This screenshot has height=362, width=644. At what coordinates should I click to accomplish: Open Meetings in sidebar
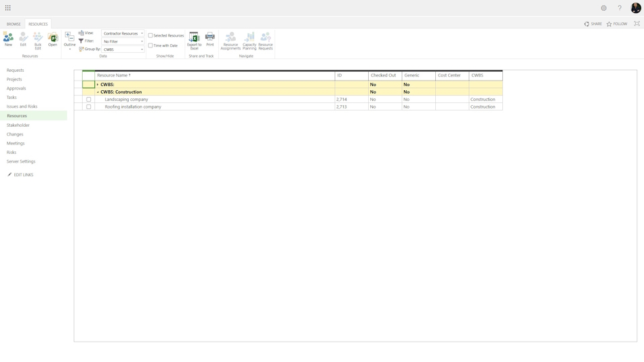(x=16, y=144)
